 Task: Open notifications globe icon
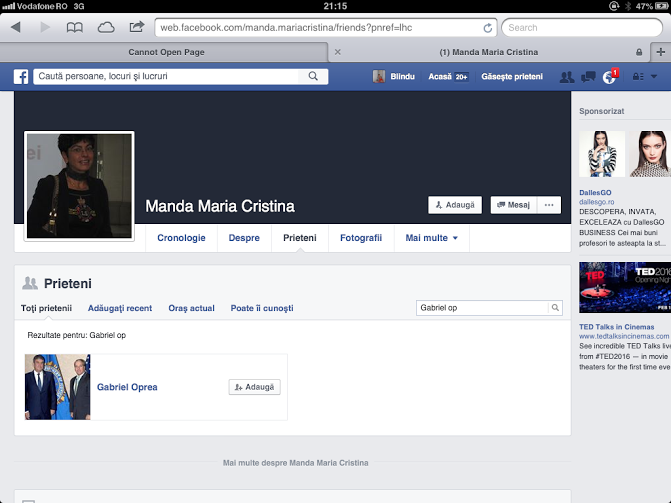pyautogui.click(x=609, y=77)
